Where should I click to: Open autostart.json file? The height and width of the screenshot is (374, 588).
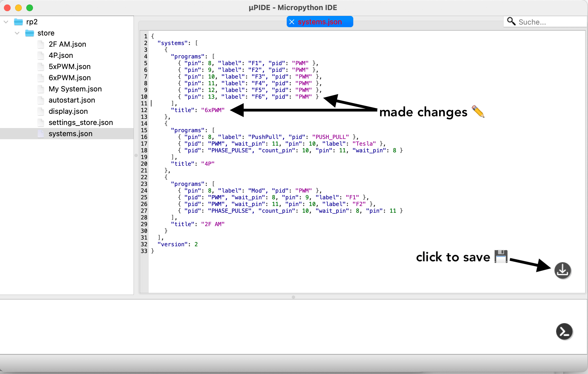tap(72, 100)
